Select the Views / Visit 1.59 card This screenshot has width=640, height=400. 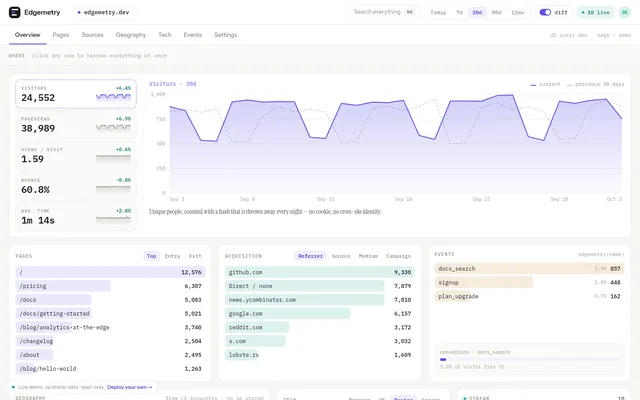pos(76,155)
